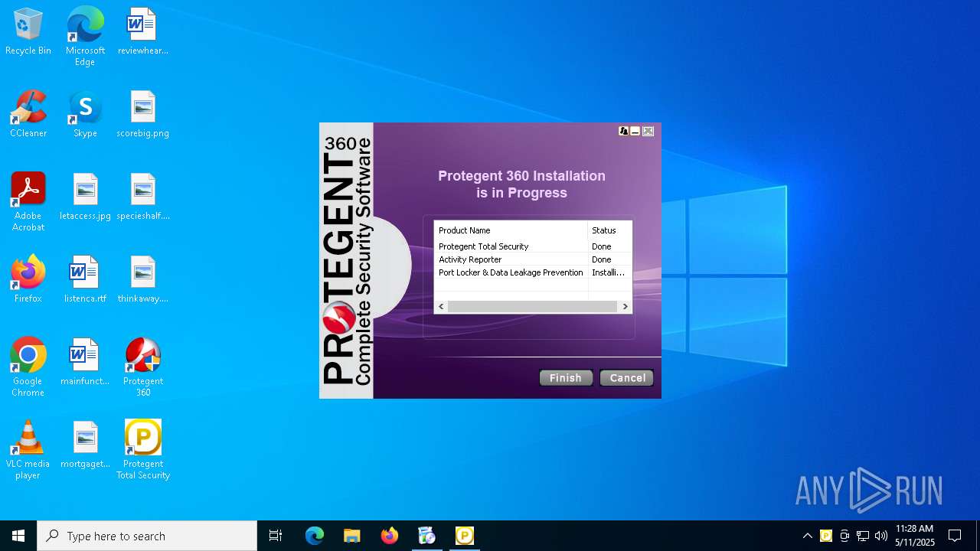Open Edge from the taskbar
Screen dimensions: 980x551
pos(315,536)
